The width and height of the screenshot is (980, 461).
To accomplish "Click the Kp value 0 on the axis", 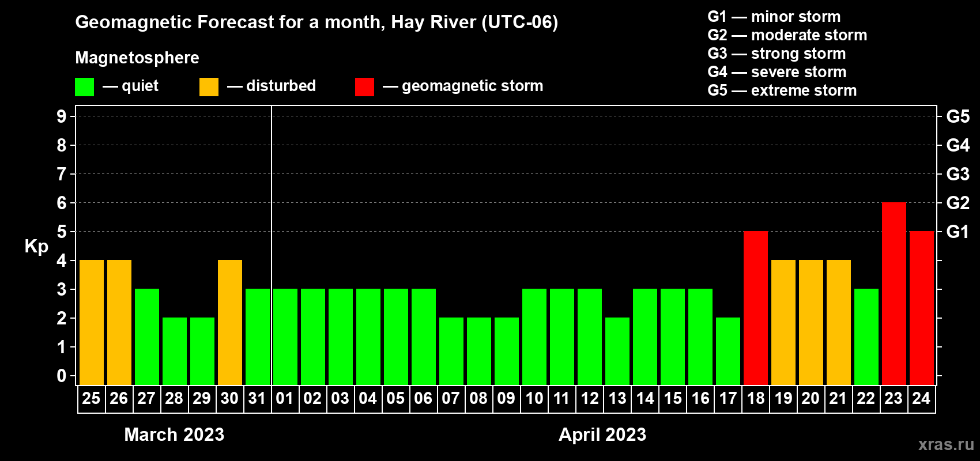I will tap(62, 376).
